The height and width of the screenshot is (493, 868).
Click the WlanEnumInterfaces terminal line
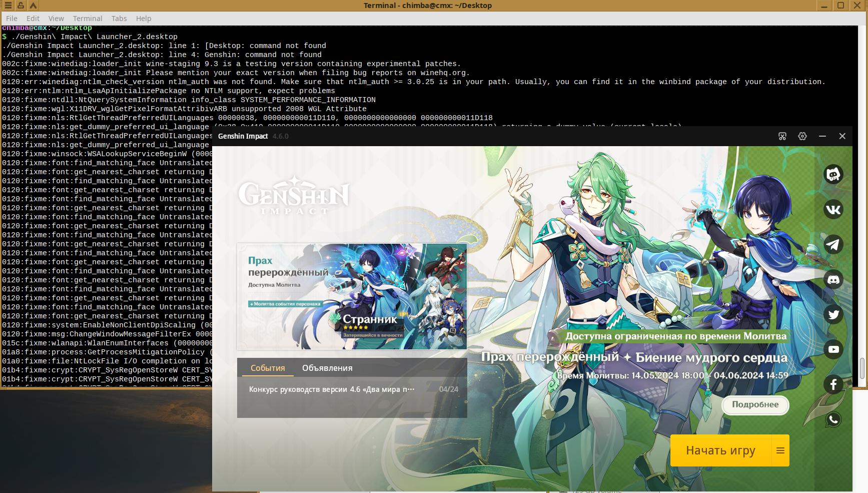107,343
